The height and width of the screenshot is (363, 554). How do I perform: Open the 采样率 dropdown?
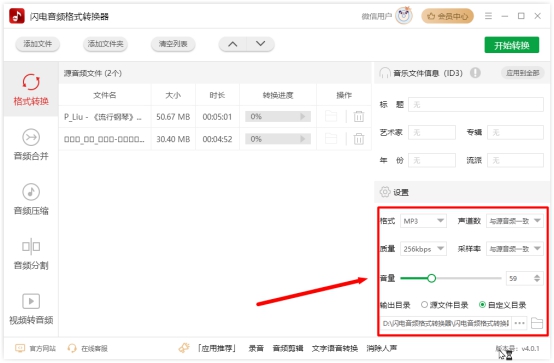(515, 249)
